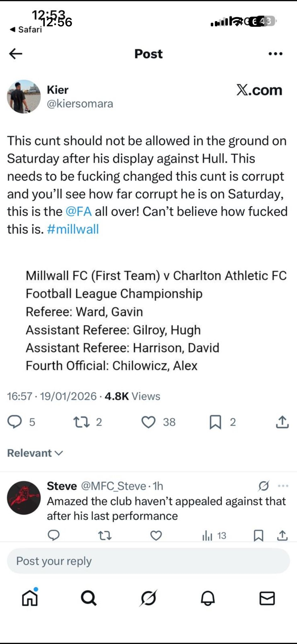The image size is (297, 644).
Task: Expand the Relevant sort dropdown
Action: [35, 453]
